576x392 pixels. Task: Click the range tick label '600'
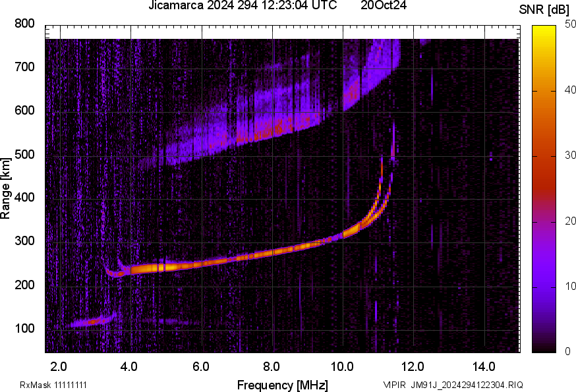pyautogui.click(x=24, y=110)
